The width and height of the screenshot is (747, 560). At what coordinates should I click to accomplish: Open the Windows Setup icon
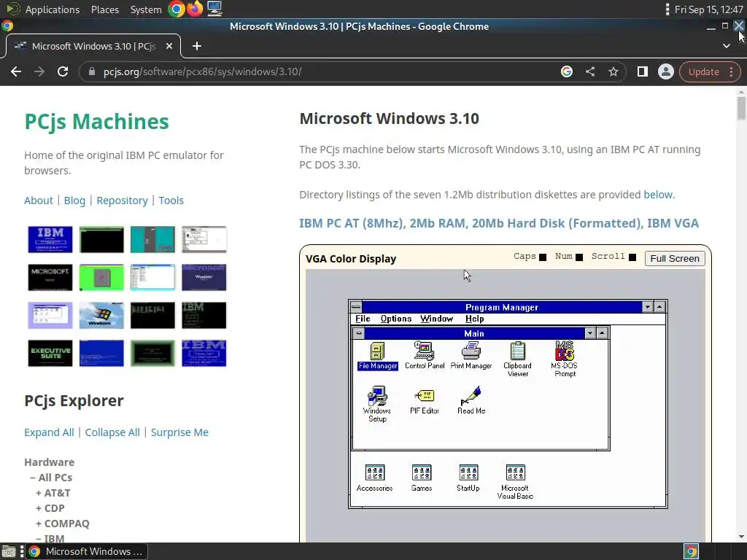click(x=377, y=404)
